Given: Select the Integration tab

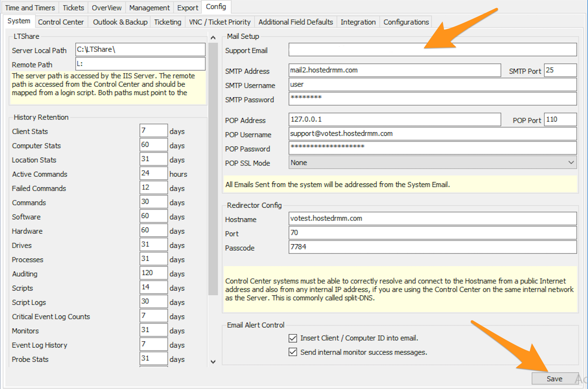Looking at the screenshot, I should tap(358, 22).
